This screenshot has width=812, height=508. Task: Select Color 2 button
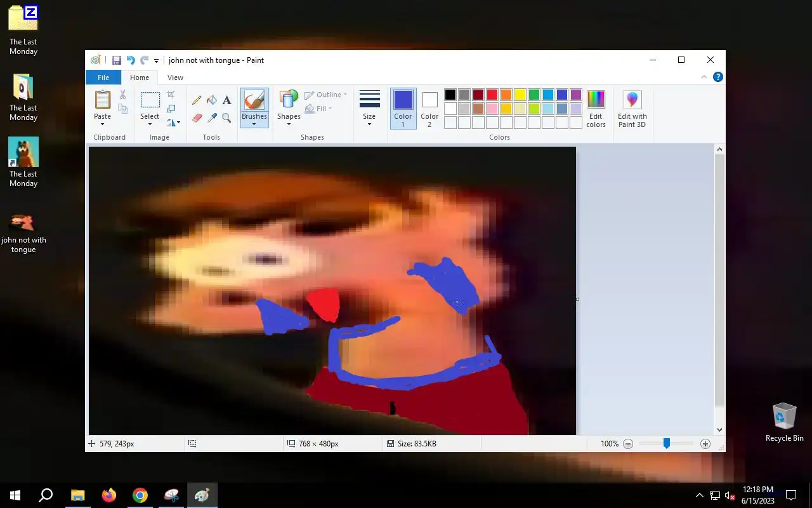[429, 109]
